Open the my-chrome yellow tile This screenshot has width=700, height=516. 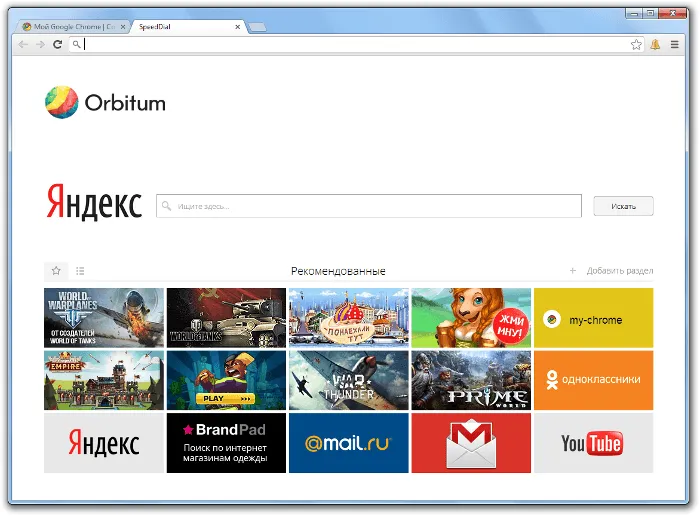pyautogui.click(x=593, y=317)
